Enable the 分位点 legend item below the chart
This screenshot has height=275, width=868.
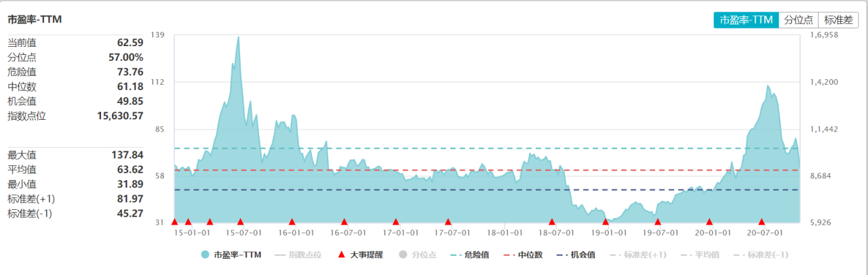[x=417, y=255]
